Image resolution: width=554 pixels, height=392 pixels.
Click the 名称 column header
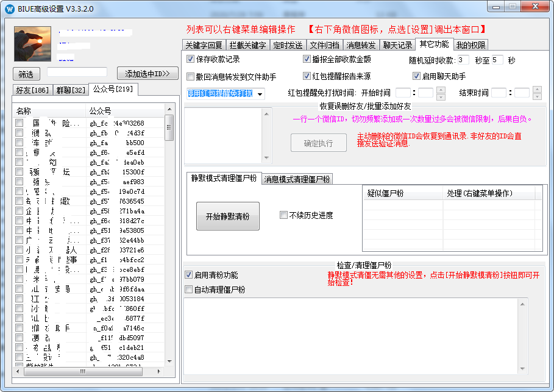[49, 111]
